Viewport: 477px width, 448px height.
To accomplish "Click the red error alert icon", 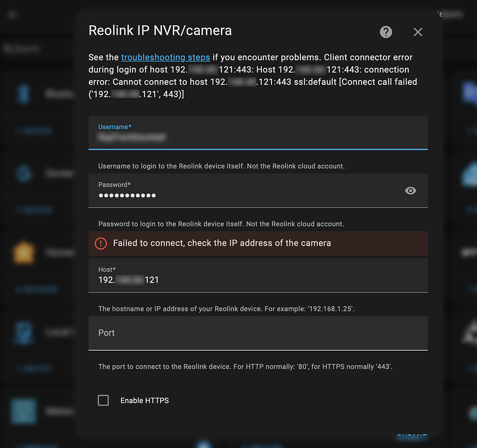I will coord(100,243).
